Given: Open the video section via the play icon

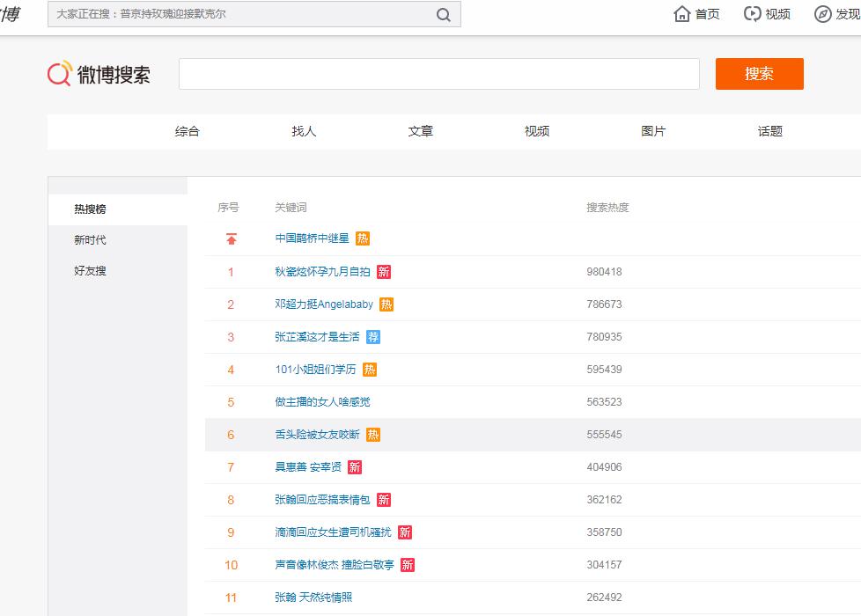Looking at the screenshot, I should 752,14.
